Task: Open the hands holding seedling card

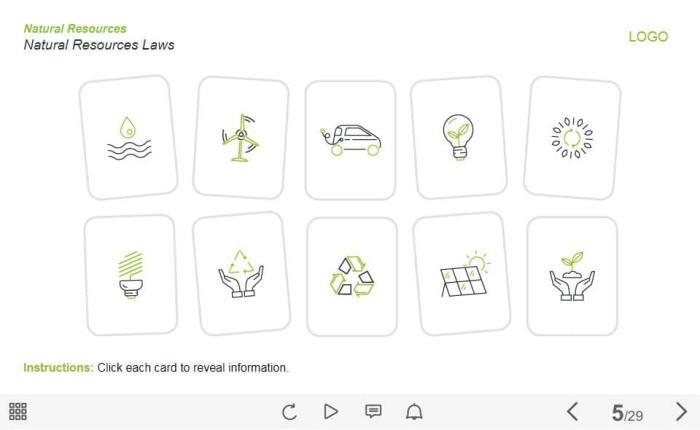Action: 572,276
